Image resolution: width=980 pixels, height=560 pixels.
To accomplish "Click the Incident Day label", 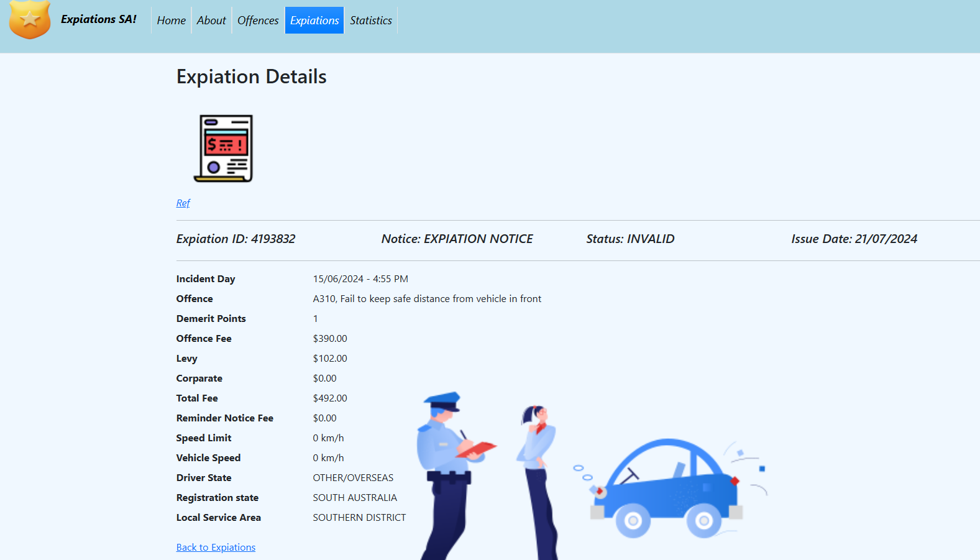I will (206, 279).
